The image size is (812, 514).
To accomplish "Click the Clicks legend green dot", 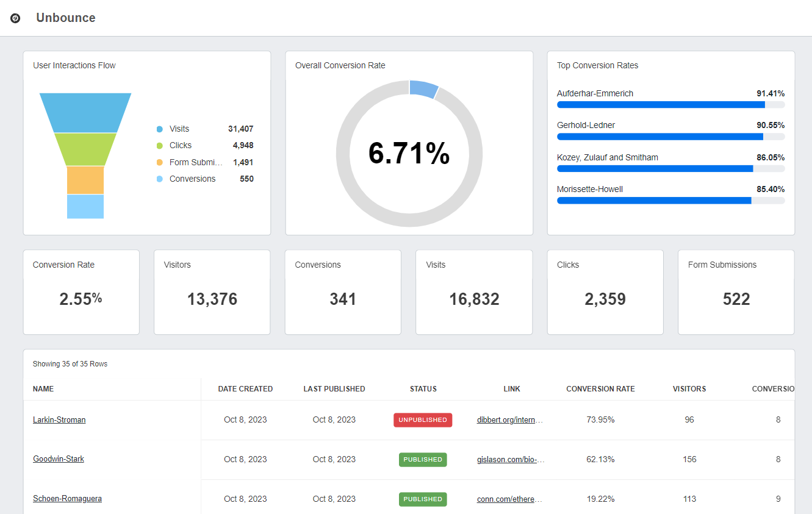I will pyautogui.click(x=160, y=146).
